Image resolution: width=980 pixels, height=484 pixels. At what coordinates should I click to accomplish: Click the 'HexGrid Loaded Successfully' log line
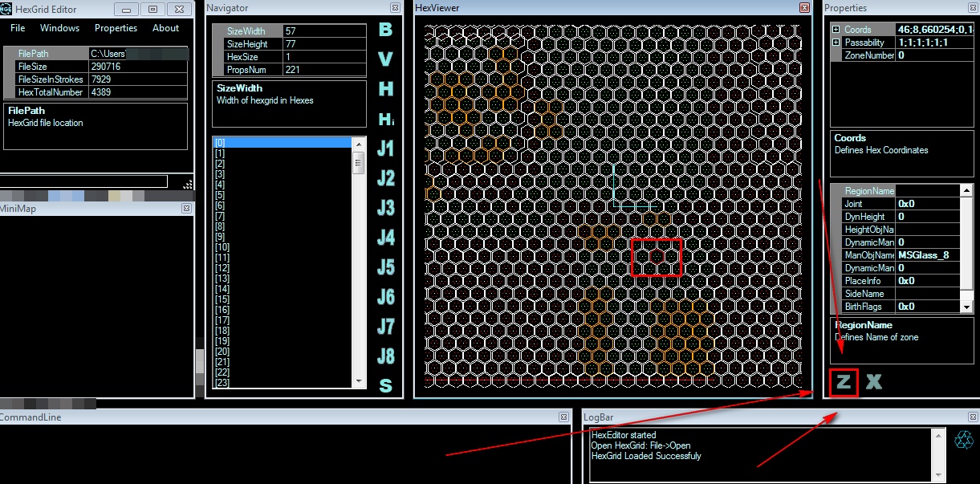[646, 456]
